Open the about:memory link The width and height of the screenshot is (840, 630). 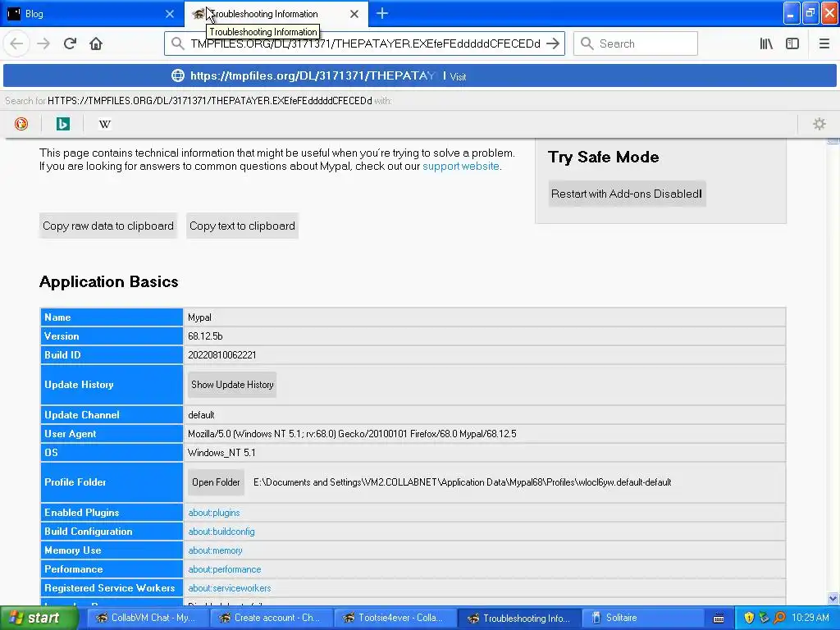pos(215,550)
